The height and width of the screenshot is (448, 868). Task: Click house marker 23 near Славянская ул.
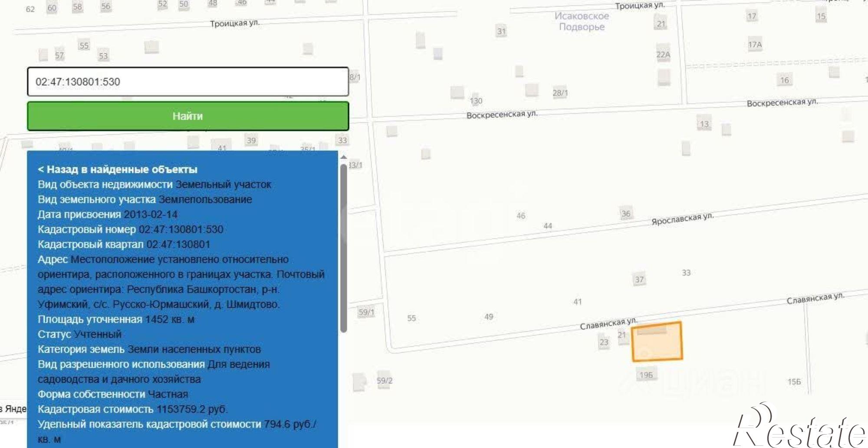tap(604, 342)
